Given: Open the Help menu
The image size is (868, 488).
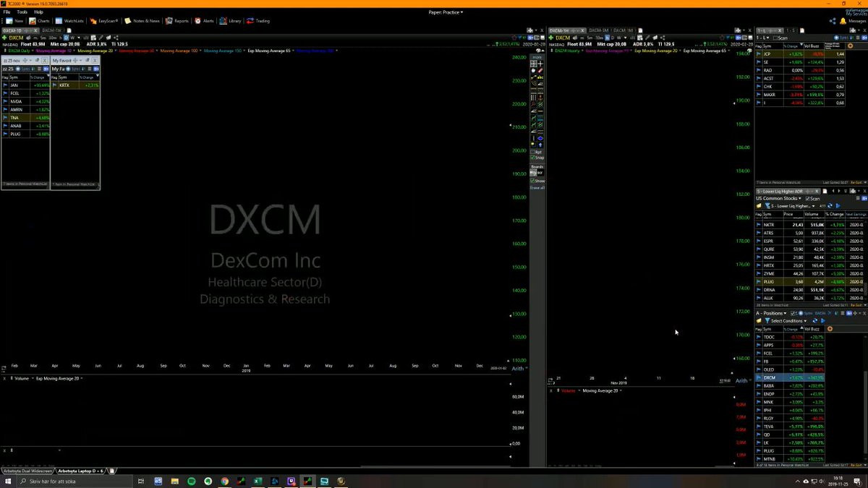Looking at the screenshot, I should click(x=38, y=12).
